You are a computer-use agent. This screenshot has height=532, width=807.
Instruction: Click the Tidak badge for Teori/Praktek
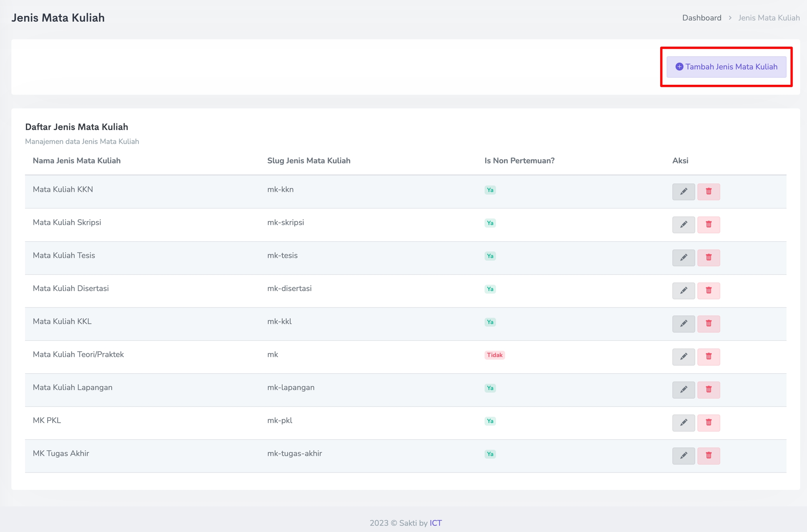point(494,355)
